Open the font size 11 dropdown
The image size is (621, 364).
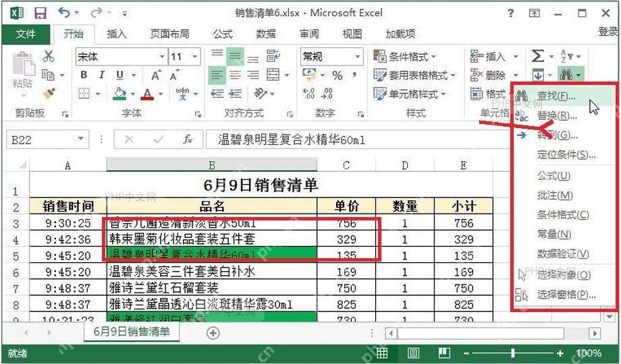(x=195, y=56)
